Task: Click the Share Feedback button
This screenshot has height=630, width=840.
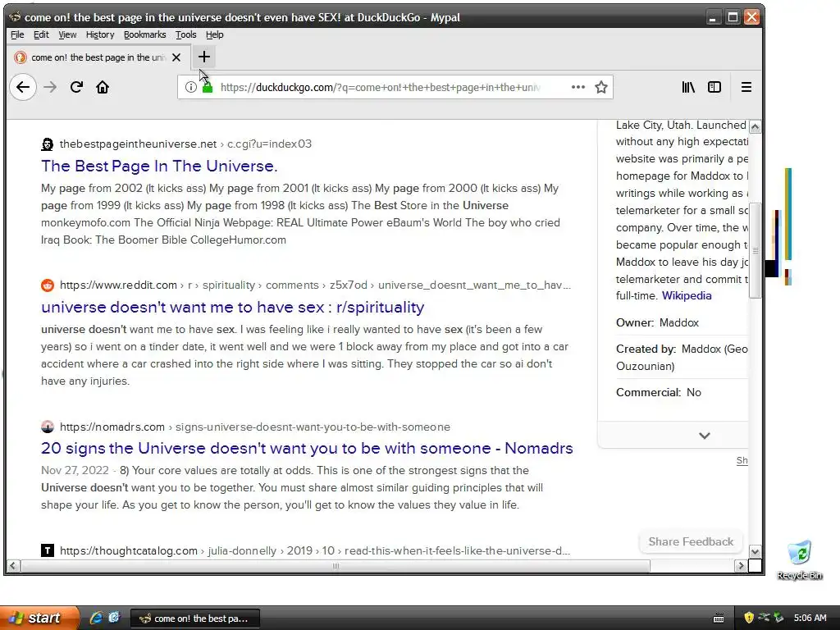Action: coord(691,541)
